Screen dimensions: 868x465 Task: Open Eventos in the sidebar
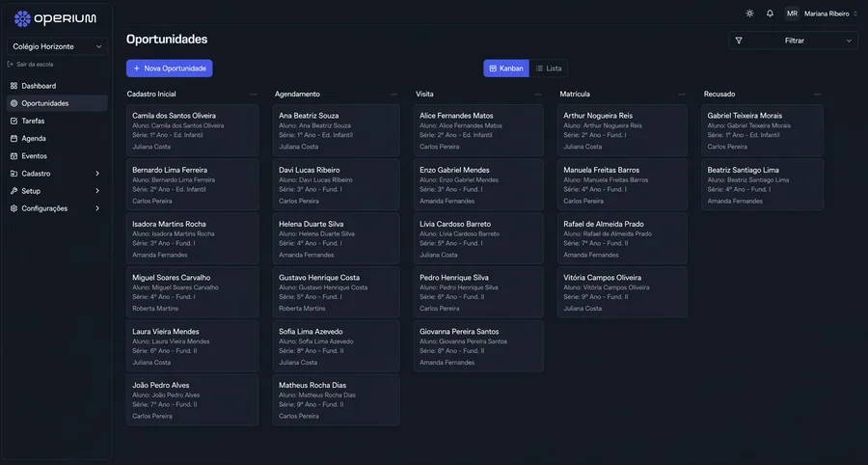(57, 156)
